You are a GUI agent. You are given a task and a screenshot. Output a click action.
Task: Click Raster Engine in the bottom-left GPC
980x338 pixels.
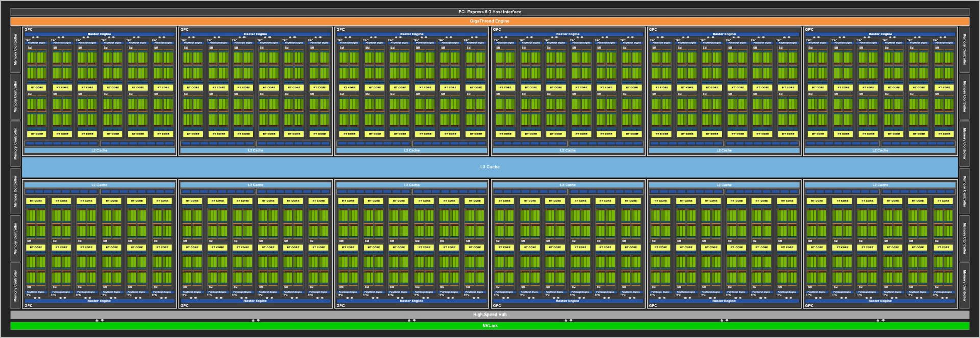pos(99,301)
